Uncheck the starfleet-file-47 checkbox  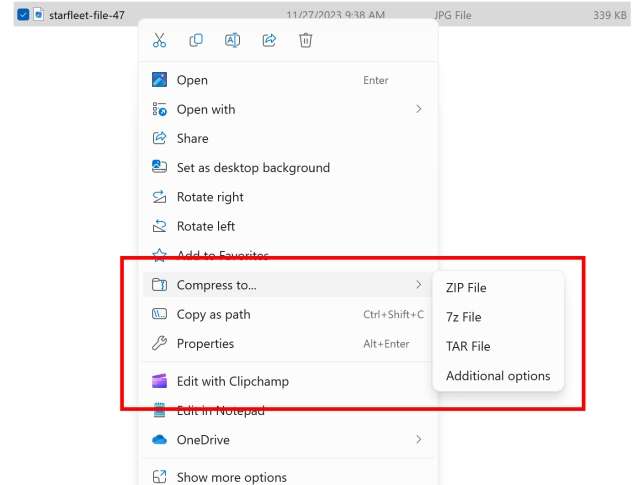coord(23,15)
